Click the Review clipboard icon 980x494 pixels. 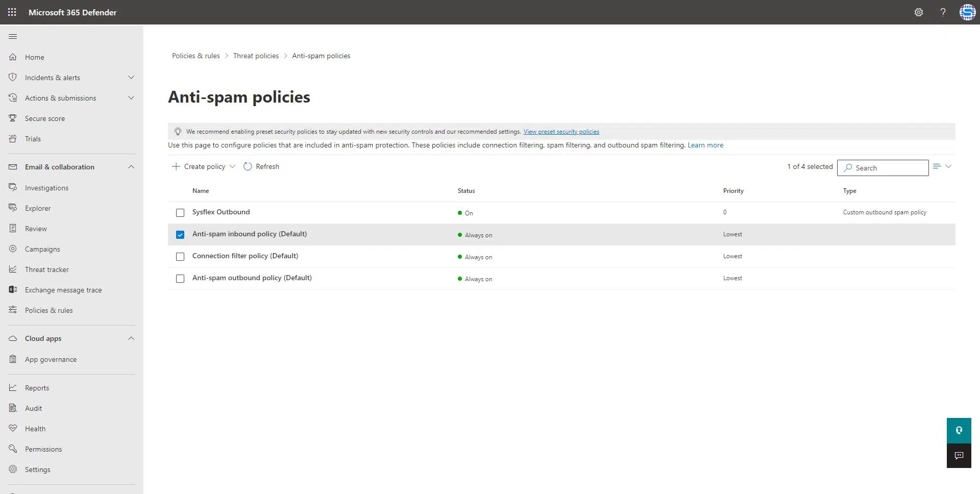pyautogui.click(x=13, y=228)
